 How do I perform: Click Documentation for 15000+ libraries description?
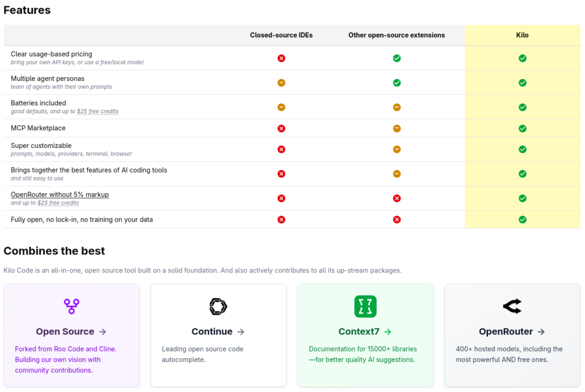point(363,354)
